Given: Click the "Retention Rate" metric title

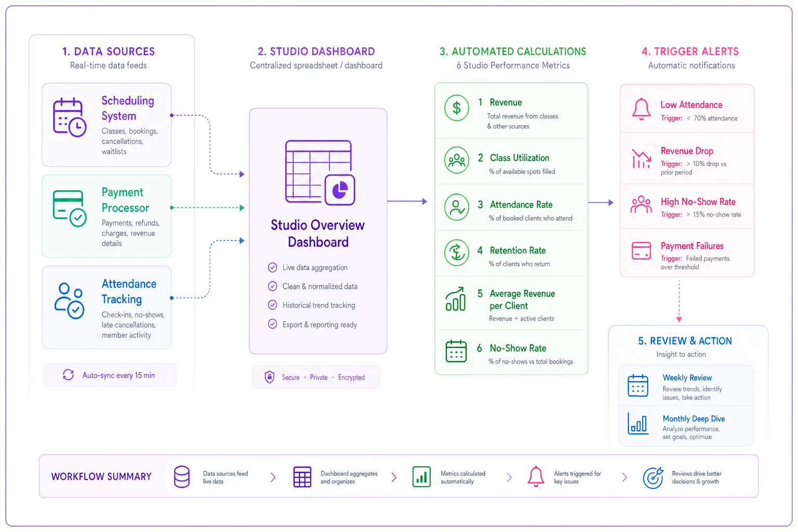Looking at the screenshot, I should click(517, 250).
